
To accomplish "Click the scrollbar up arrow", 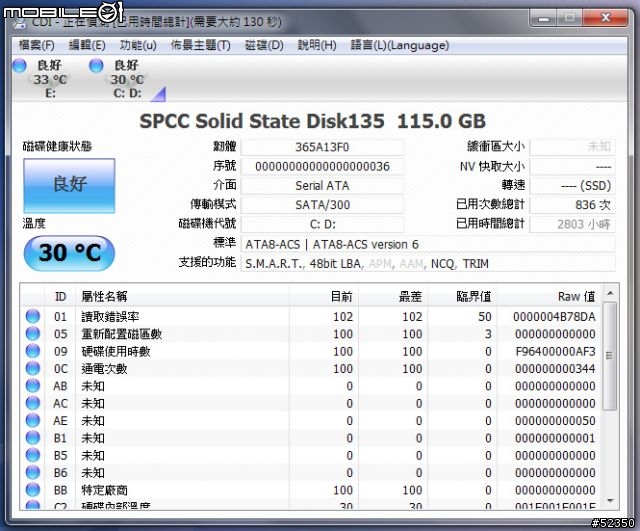I will coord(610,293).
